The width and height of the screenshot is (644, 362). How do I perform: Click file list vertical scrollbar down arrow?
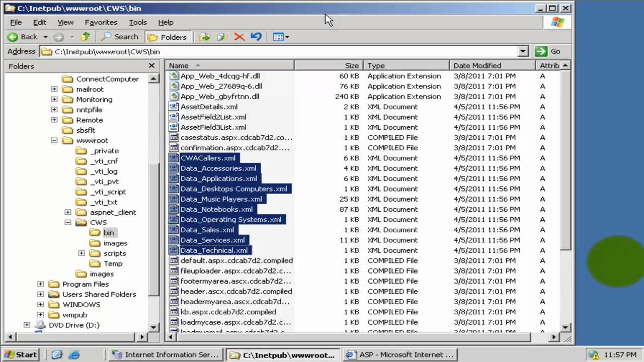click(566, 327)
